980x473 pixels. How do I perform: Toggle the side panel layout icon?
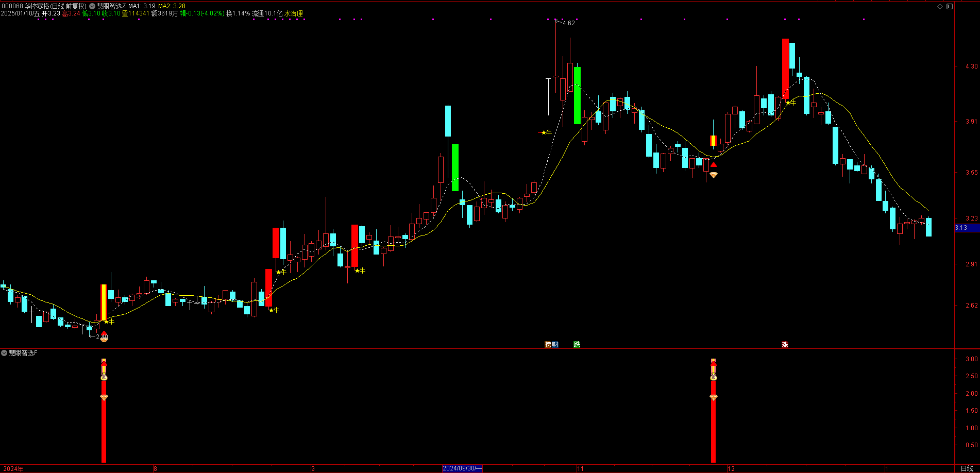tap(950, 6)
